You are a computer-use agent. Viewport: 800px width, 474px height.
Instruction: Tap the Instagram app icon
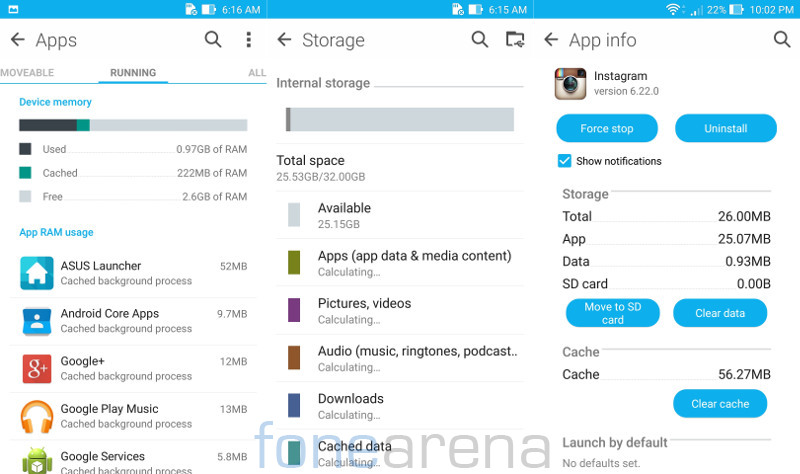pos(570,84)
